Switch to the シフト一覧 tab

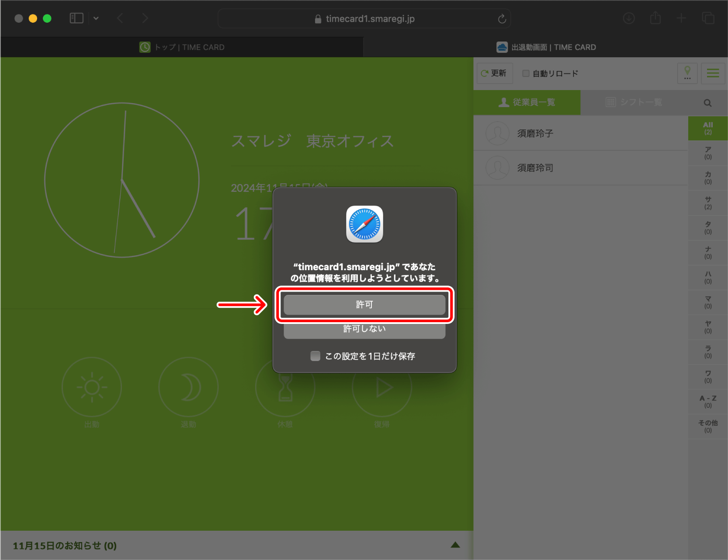634,102
